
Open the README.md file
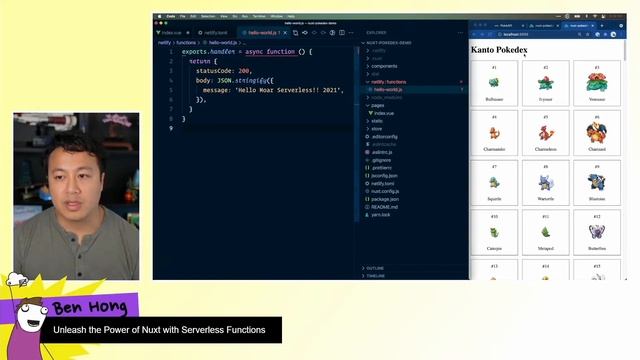point(381,207)
